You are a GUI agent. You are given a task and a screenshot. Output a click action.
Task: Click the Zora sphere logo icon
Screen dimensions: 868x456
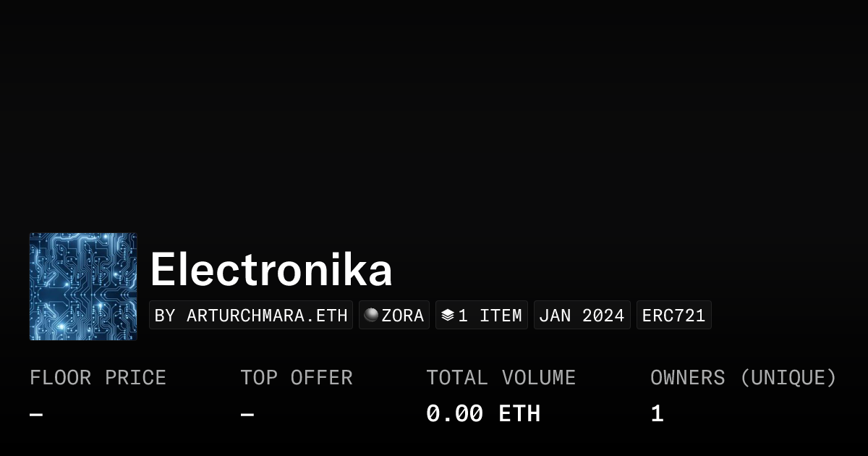pos(371,315)
